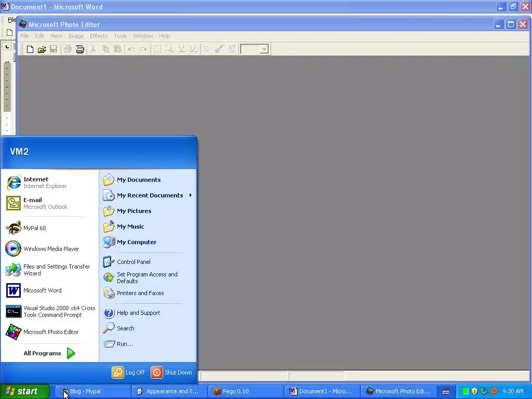Viewport: 532px width, 399px height.
Task: Open E-mail Microsoft Outlook entry
Action: (49, 203)
